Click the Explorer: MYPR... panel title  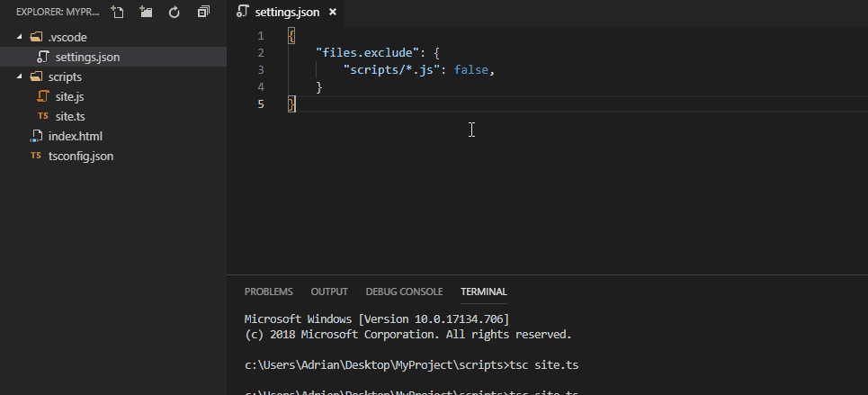[58, 12]
